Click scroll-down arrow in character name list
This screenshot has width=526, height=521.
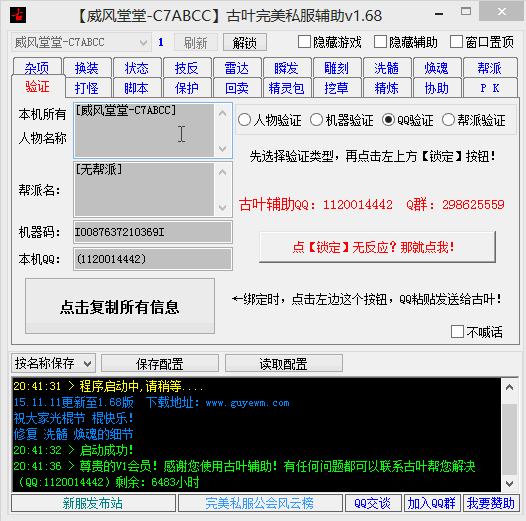[x=222, y=148]
